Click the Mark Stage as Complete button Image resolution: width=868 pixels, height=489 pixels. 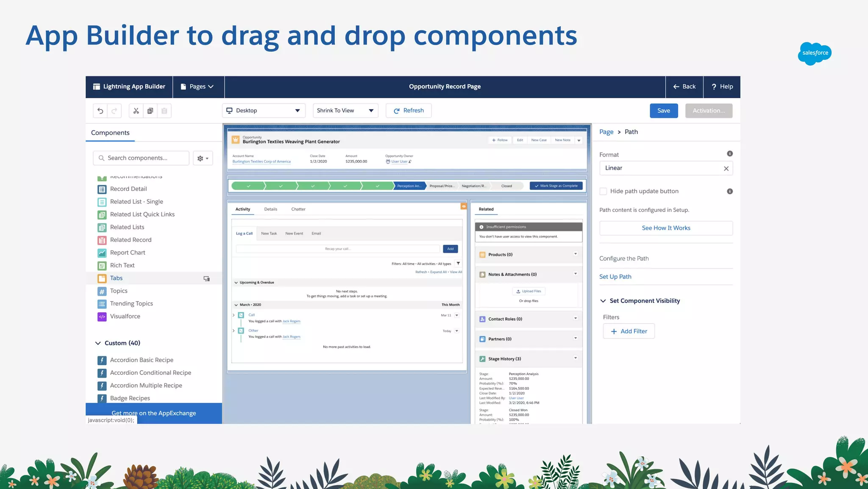tap(556, 186)
